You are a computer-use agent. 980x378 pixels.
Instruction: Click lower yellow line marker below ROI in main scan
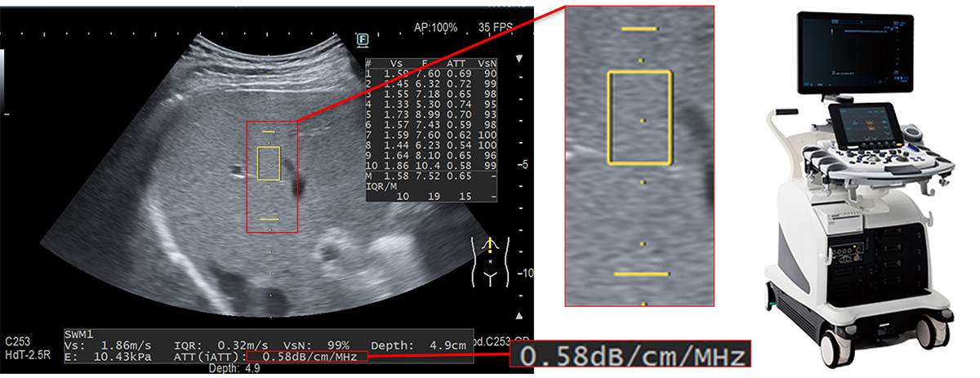tap(269, 220)
